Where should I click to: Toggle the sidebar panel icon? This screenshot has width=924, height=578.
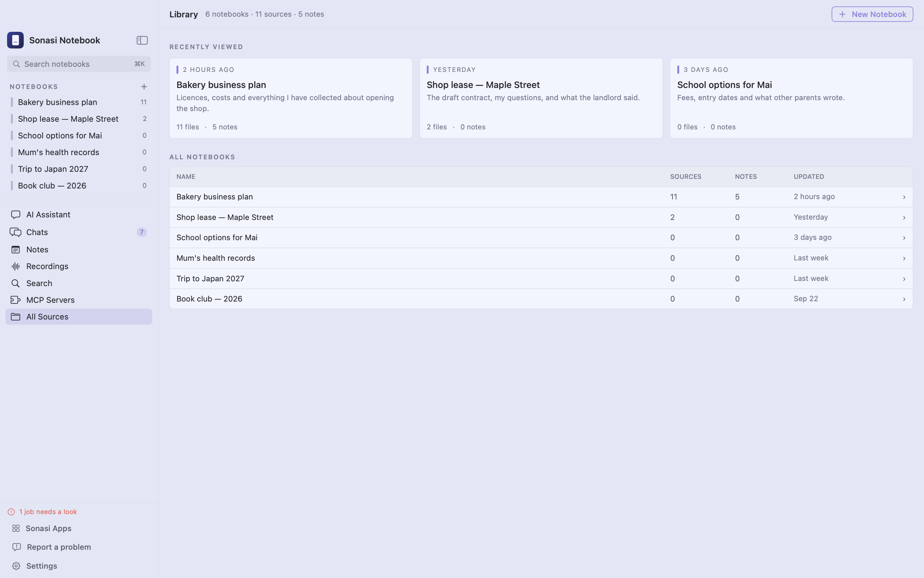142,40
